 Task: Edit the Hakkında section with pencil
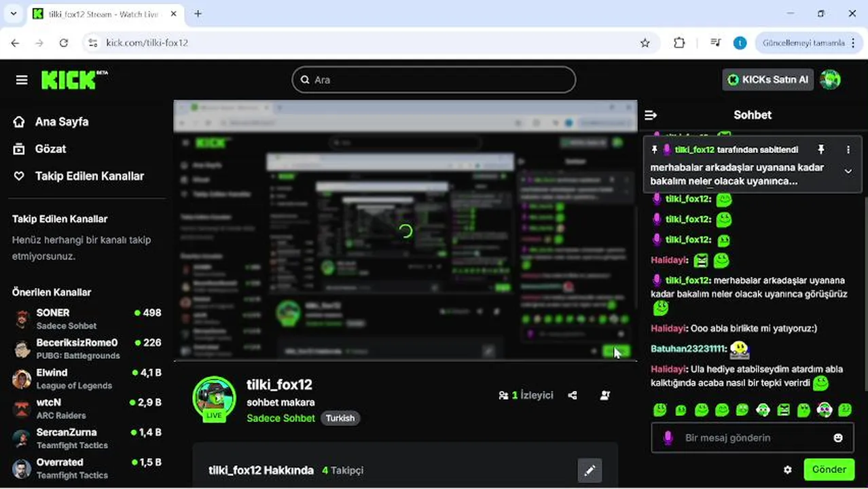click(x=590, y=470)
